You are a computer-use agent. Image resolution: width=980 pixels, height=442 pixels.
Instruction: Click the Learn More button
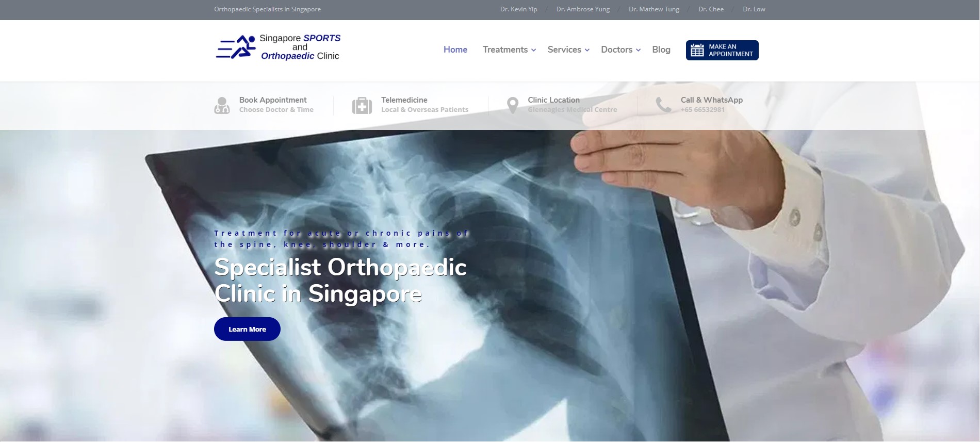coord(247,329)
